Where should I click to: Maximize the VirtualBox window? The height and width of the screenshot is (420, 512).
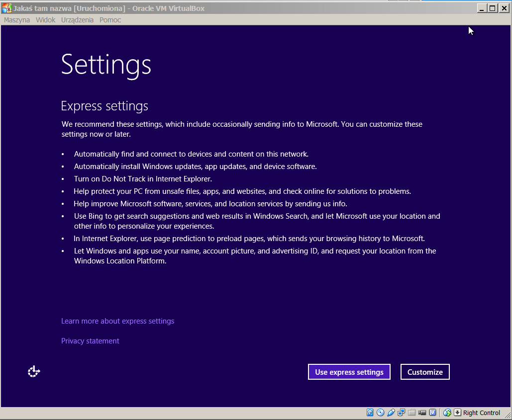pyautogui.click(x=493, y=8)
